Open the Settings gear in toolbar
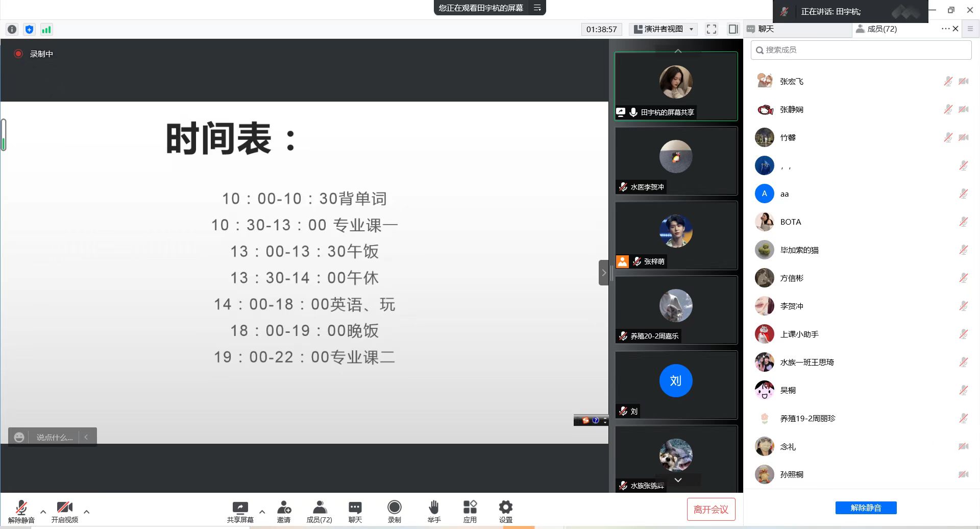Screen dimensions: 980x529 click(x=505, y=511)
